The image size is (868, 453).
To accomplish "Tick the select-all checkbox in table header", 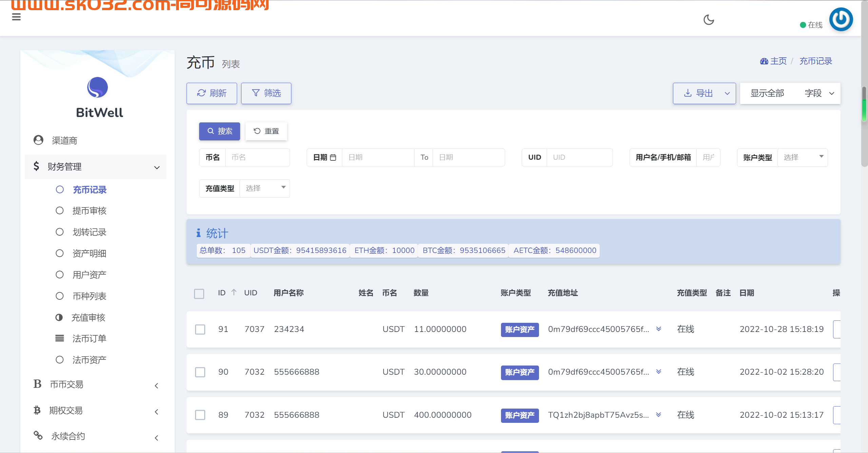I will coord(199,294).
